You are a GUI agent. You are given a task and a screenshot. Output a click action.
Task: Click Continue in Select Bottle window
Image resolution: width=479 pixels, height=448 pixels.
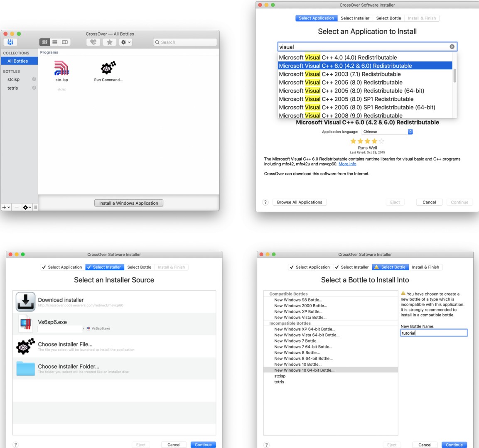[x=454, y=445]
